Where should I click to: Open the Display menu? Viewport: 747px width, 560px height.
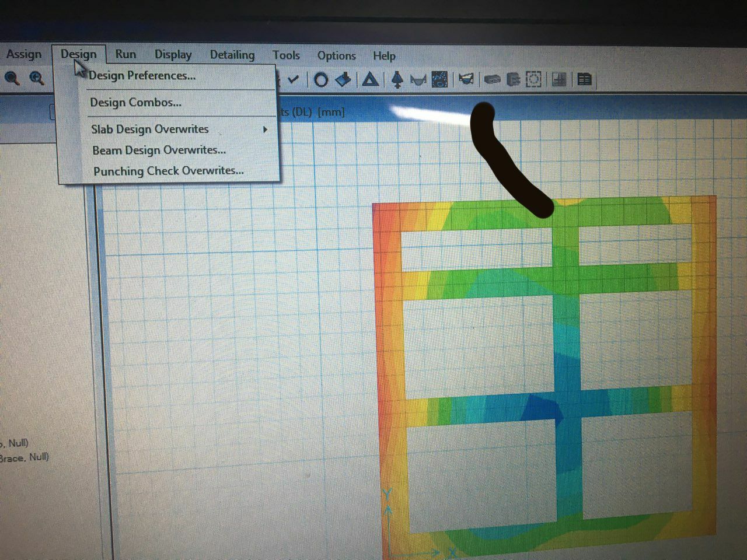173,54
